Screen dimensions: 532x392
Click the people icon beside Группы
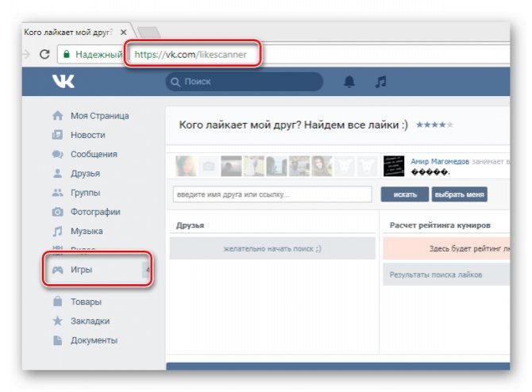pyautogui.click(x=58, y=193)
